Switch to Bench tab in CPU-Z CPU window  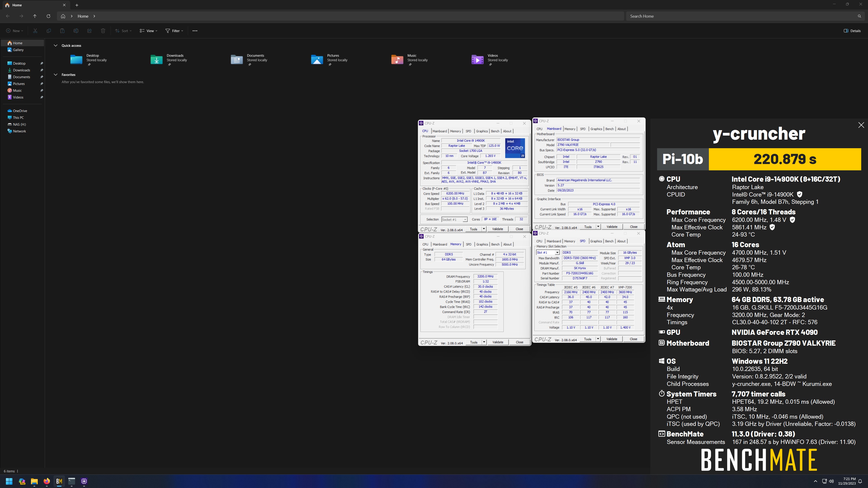(495, 131)
